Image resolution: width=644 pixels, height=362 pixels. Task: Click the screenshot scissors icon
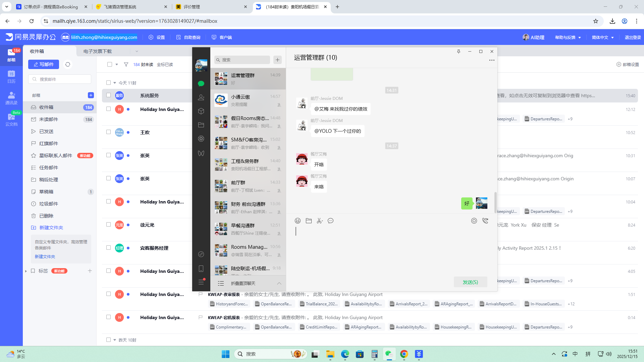click(320, 221)
